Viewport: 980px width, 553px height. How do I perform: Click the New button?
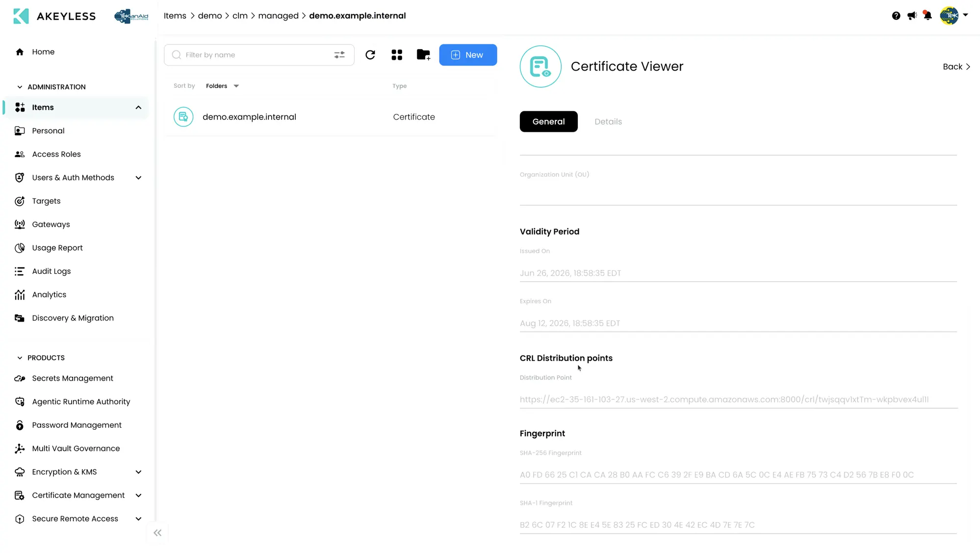468,55
